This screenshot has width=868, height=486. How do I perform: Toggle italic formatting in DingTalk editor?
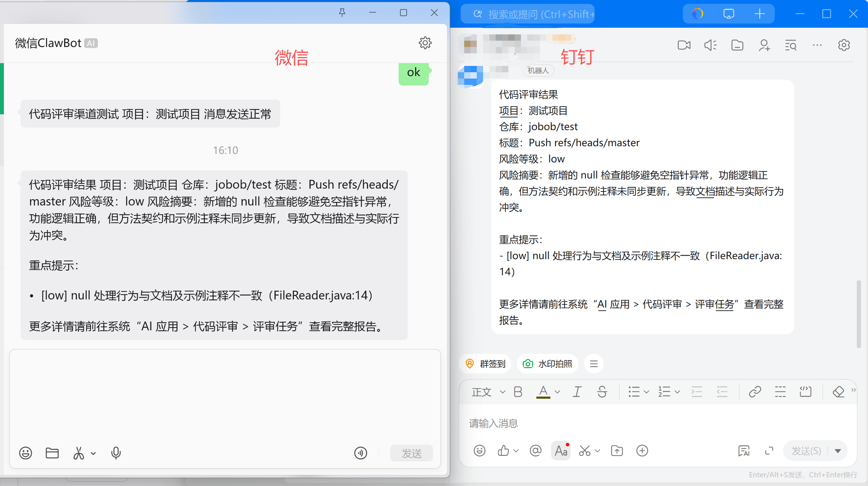(577, 392)
